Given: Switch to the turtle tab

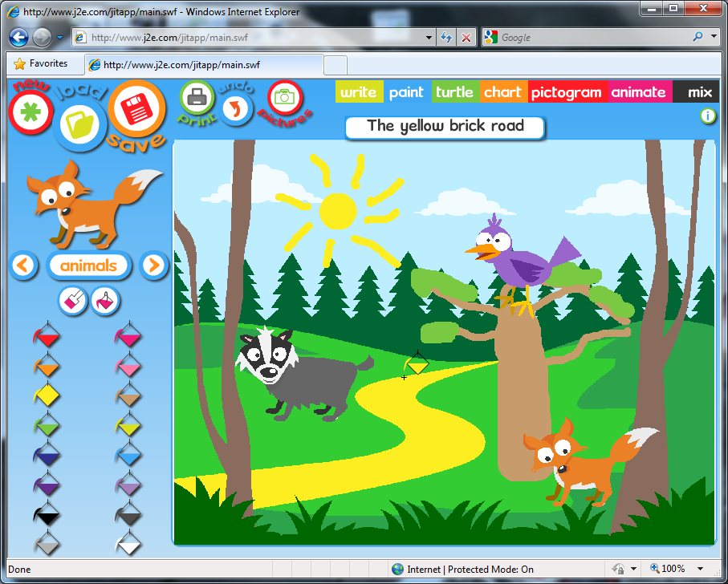Looking at the screenshot, I should click(455, 92).
